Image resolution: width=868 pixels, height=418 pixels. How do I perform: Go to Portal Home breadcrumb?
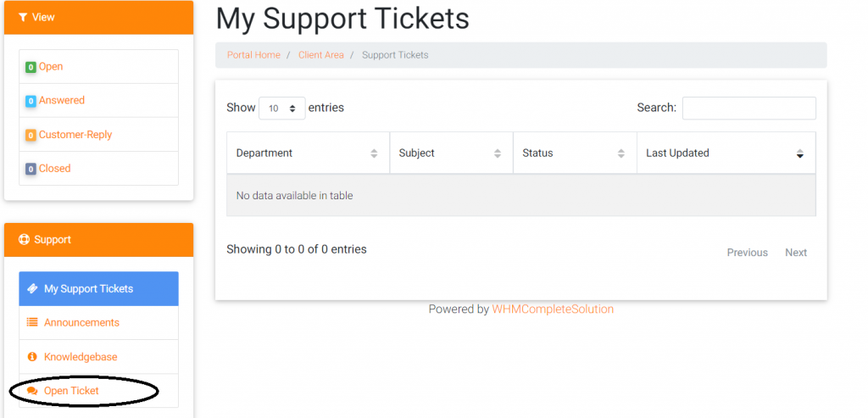point(253,55)
